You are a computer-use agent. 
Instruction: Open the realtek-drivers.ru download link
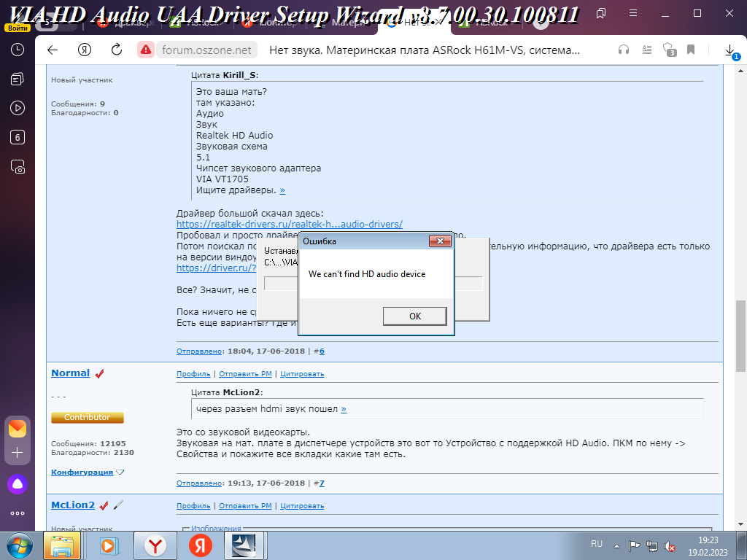[x=289, y=225]
